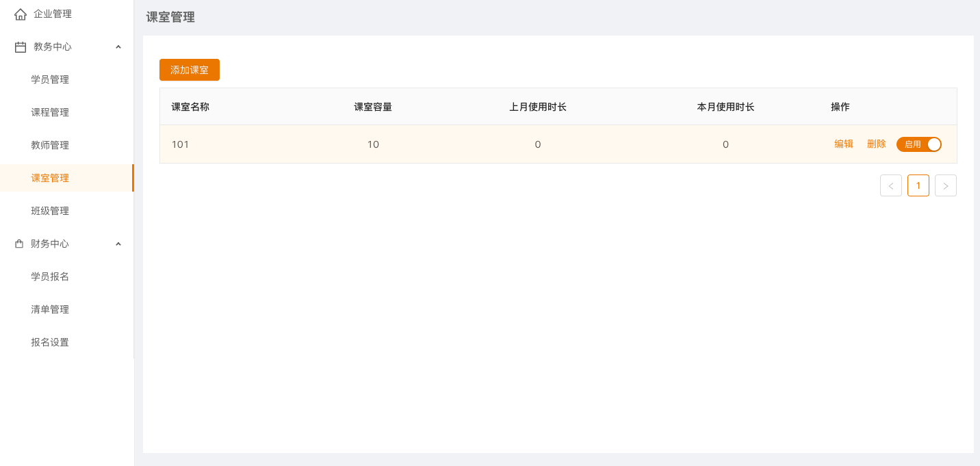Open 学员报名 under 财务中心
The height and width of the screenshot is (466, 980).
coord(50,277)
